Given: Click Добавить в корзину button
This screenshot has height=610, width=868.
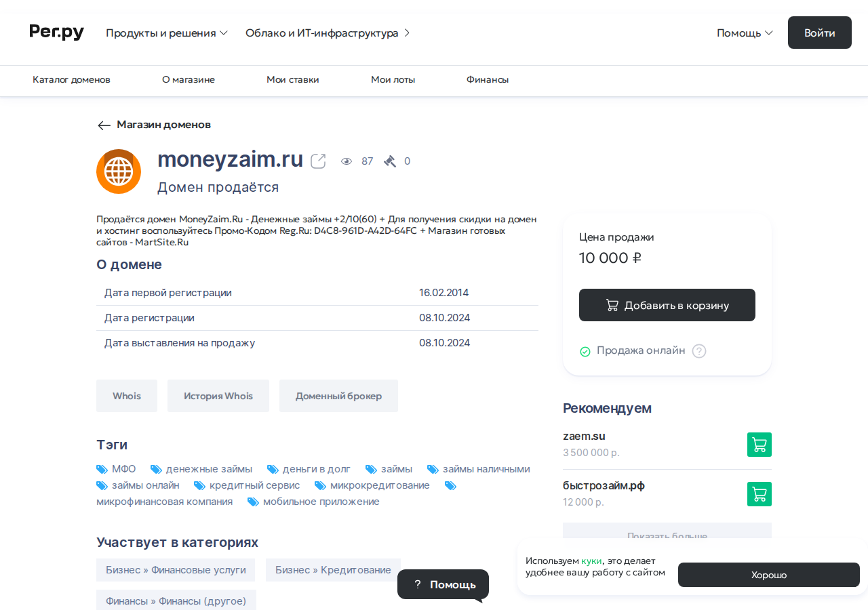Looking at the screenshot, I should tap(667, 305).
